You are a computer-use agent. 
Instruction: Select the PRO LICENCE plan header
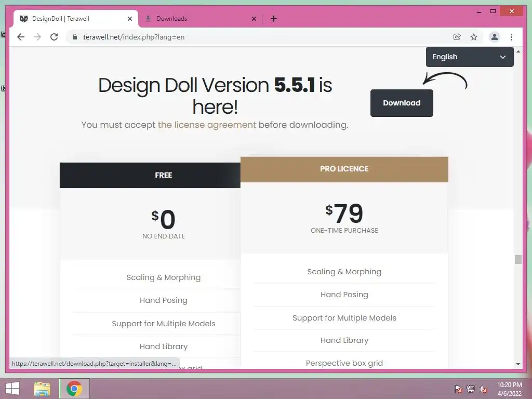[x=344, y=169]
